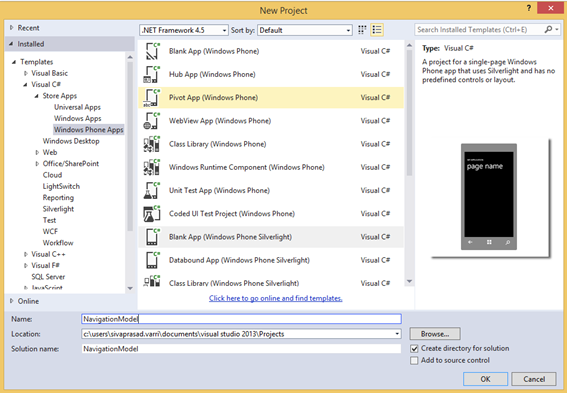Select the Reporting category
This screenshot has width=567, height=393.
tap(58, 197)
